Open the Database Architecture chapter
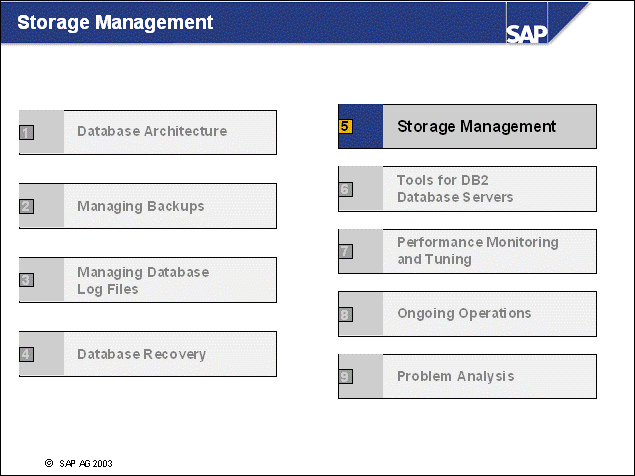 [x=152, y=131]
